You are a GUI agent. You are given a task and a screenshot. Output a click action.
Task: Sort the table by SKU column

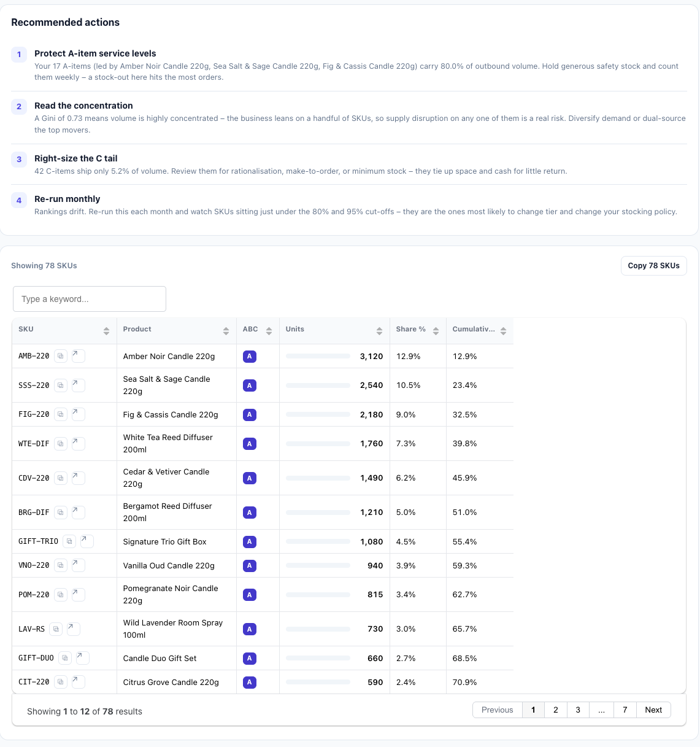coord(106,331)
